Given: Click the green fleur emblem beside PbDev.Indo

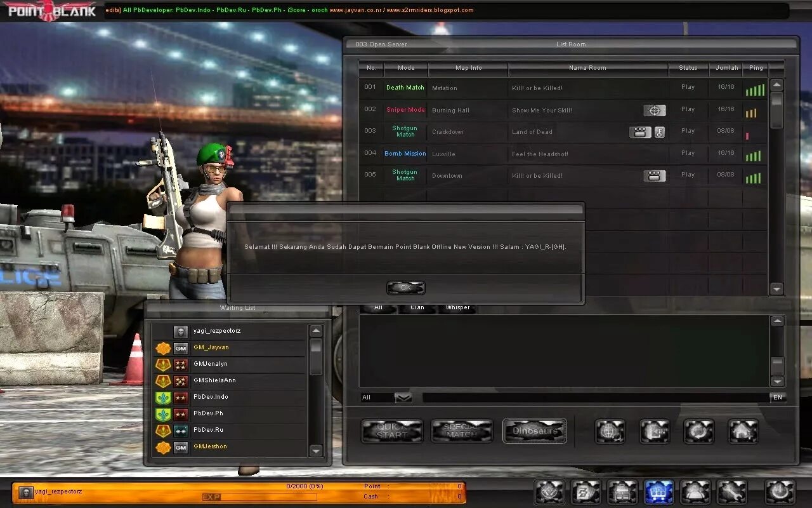Looking at the screenshot, I should point(163,398).
